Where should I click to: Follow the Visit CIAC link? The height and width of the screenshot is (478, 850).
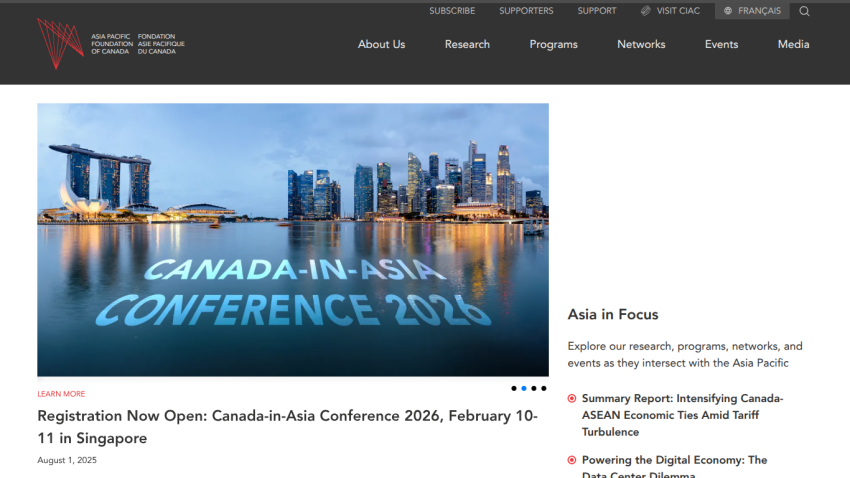coord(671,11)
